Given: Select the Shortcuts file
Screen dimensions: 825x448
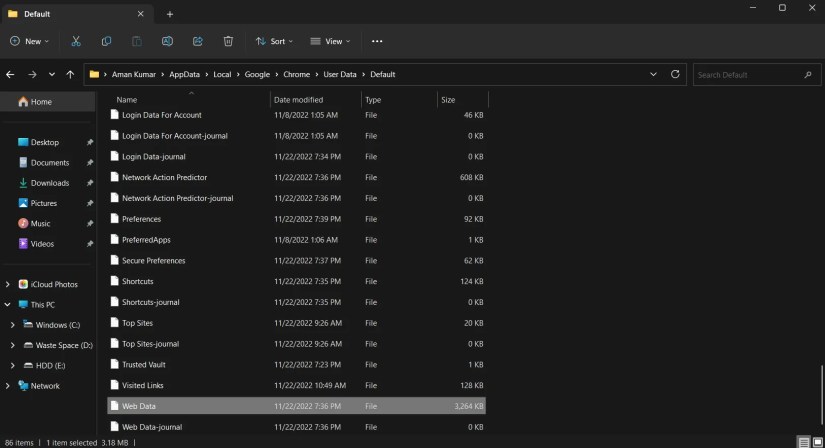Looking at the screenshot, I should pos(296,281).
